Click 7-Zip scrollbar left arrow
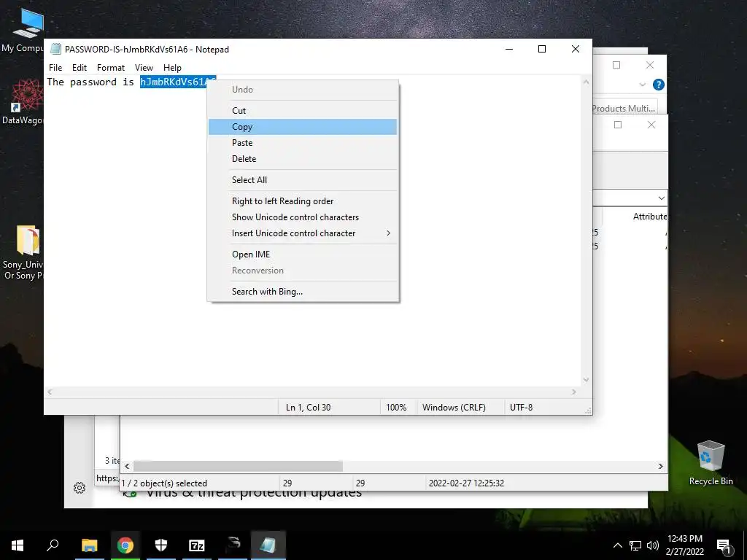 point(127,466)
